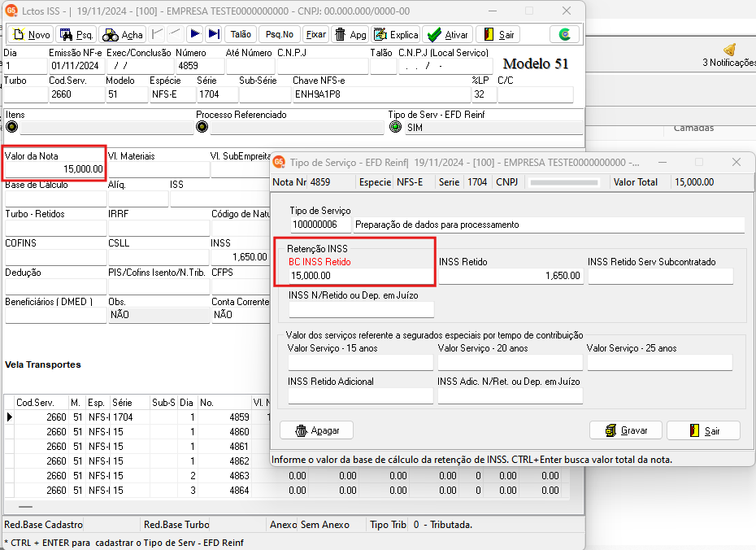
Task: Select the grid row with number 4862
Action: click(x=137, y=461)
